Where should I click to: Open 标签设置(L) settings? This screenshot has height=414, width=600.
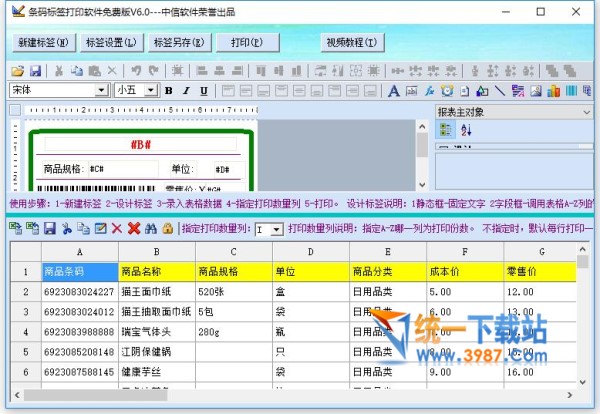pos(112,42)
